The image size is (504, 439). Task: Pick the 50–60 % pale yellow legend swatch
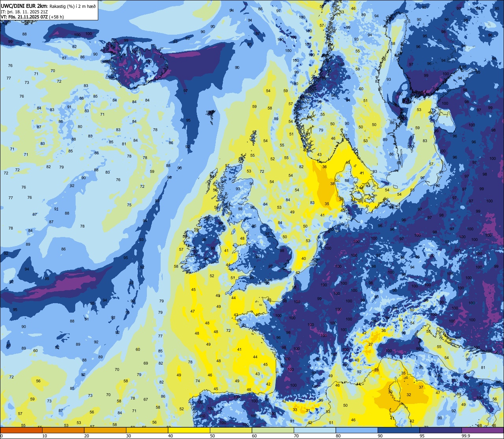coord(231,430)
